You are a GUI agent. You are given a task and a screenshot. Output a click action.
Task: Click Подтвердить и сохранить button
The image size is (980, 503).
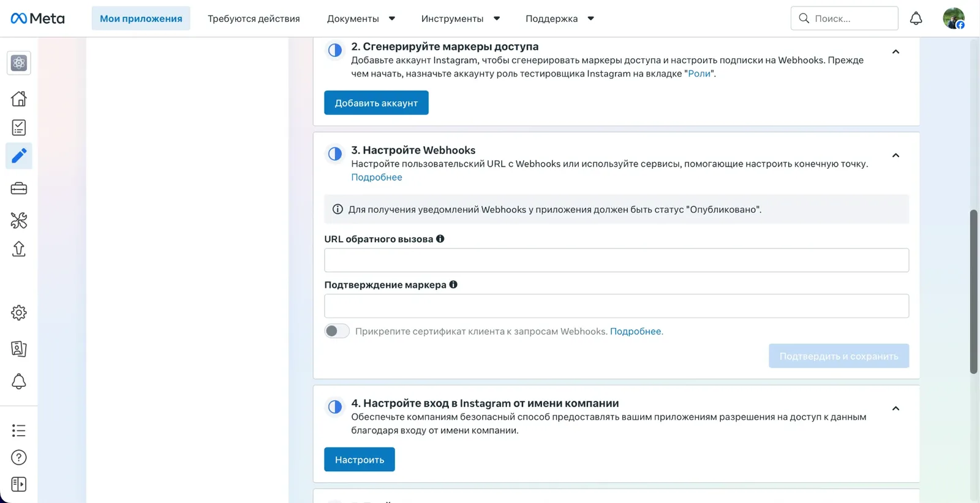point(839,356)
